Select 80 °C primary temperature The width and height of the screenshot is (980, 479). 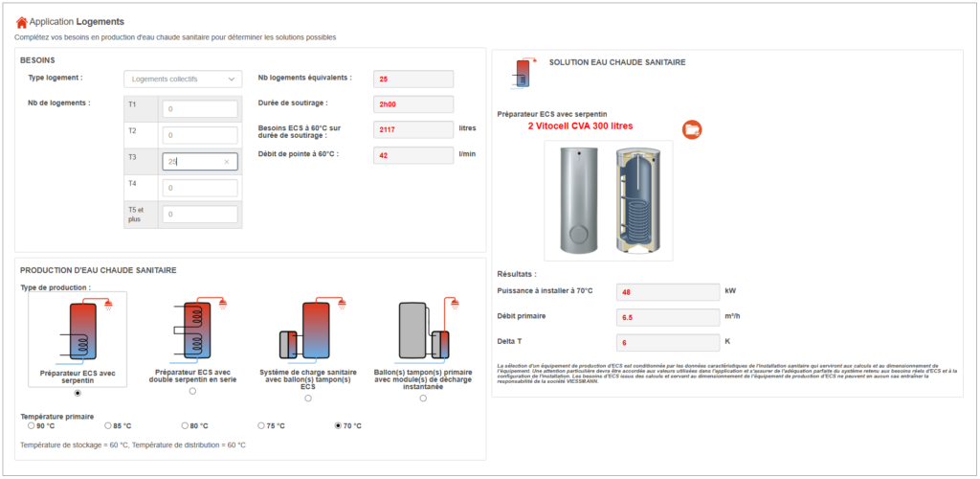(x=185, y=425)
